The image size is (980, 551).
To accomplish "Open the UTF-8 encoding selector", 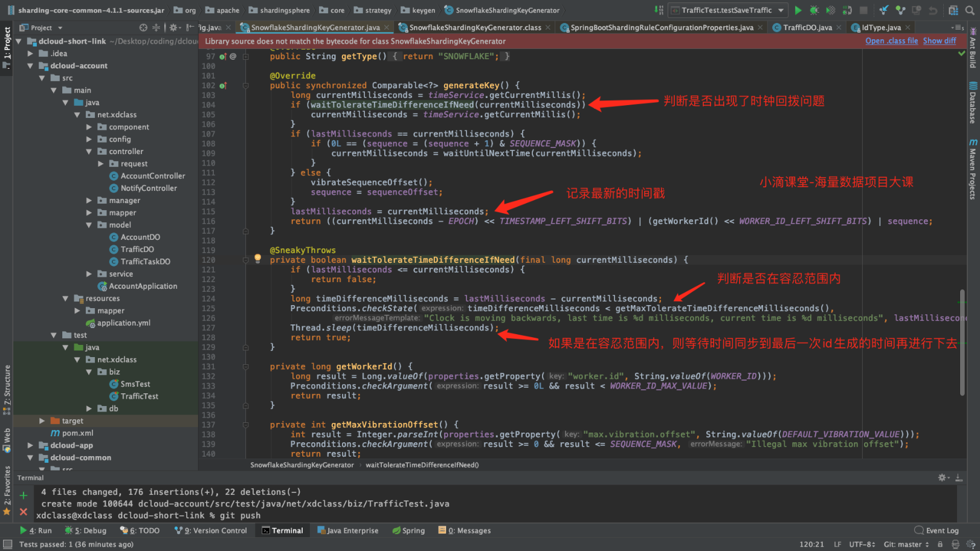I will pos(862,544).
